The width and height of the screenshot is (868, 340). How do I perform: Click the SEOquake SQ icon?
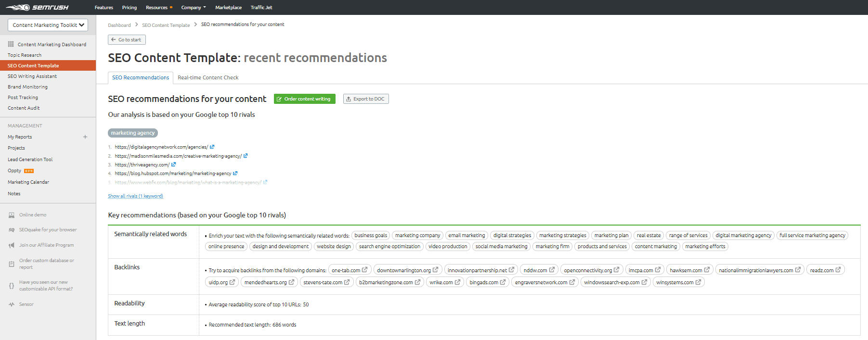tap(12, 230)
